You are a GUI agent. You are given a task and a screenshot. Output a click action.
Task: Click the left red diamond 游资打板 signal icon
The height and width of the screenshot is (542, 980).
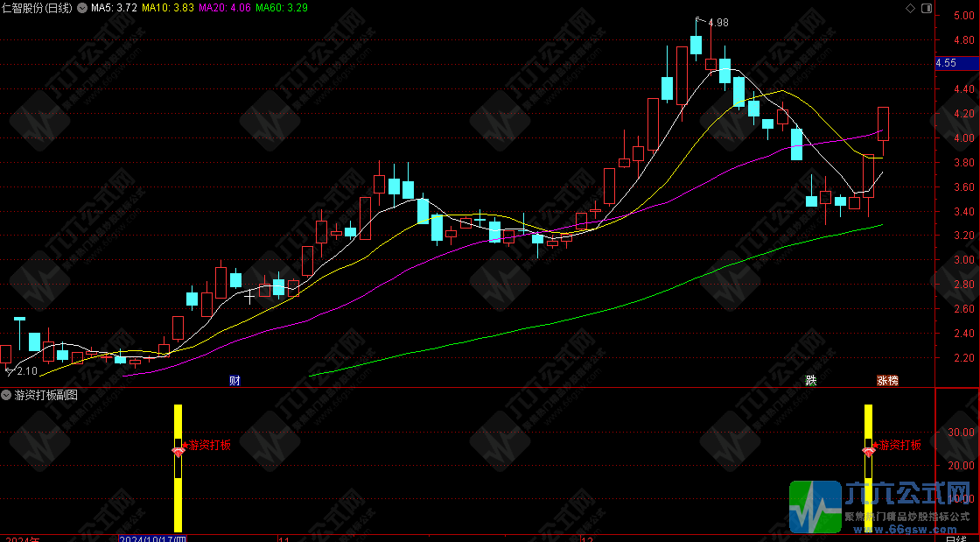(x=178, y=451)
